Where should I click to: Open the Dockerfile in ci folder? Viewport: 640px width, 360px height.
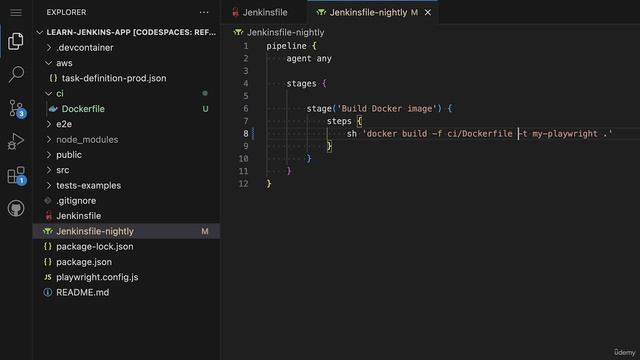pos(83,109)
